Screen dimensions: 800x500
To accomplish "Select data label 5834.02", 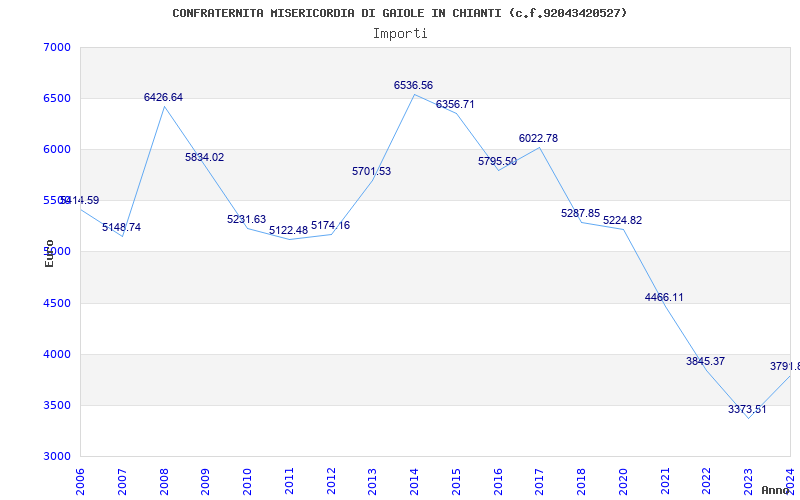I will tap(205, 158).
